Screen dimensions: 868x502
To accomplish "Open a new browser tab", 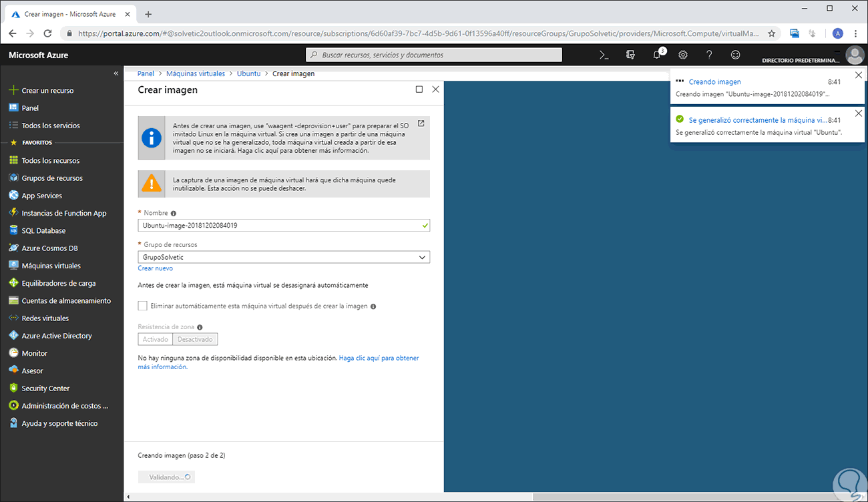I will 148,14.
